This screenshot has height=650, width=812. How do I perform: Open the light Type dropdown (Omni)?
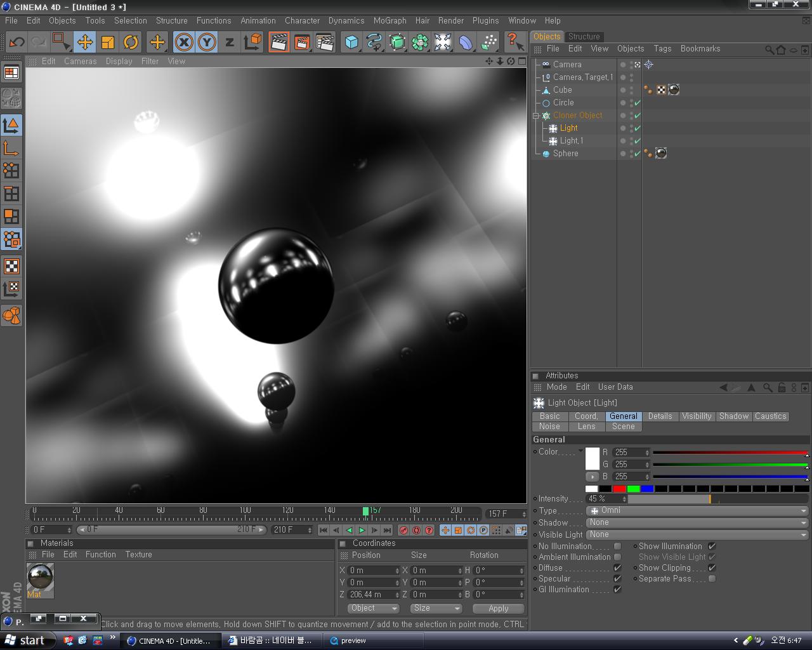697,510
